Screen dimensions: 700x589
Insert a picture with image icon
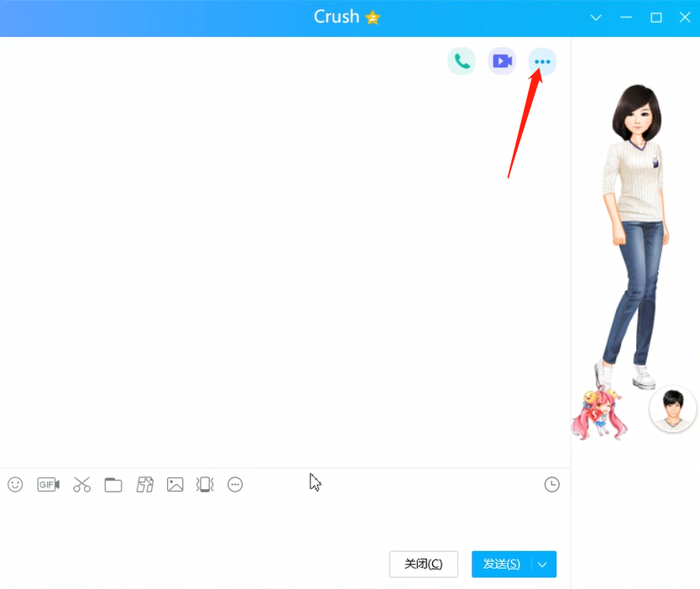point(175,485)
